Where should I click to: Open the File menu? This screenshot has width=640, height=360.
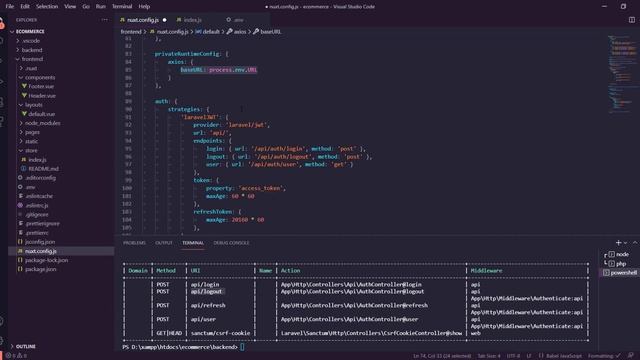[10, 7]
